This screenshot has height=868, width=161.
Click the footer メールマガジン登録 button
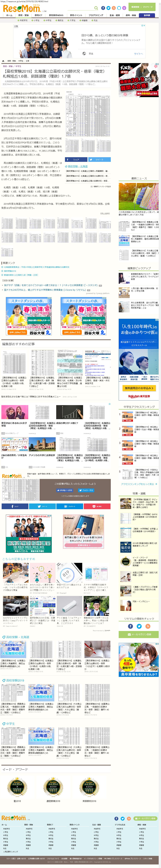[145, 818]
